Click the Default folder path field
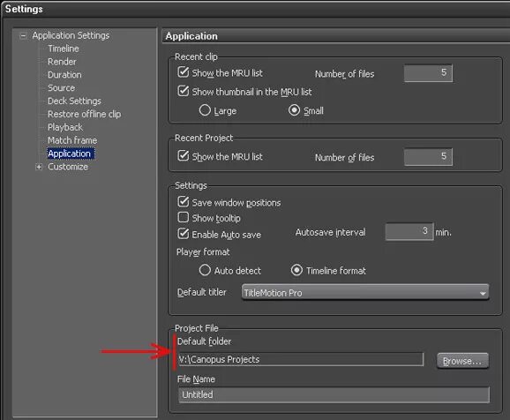 pos(301,359)
